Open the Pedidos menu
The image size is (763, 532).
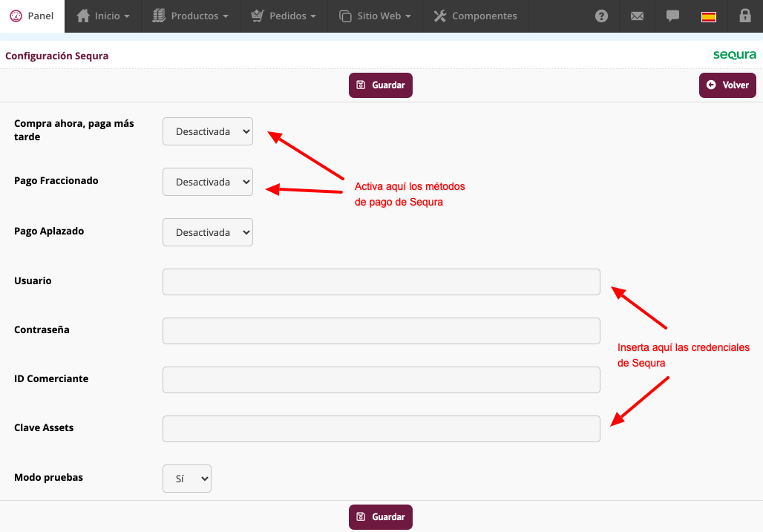[x=284, y=16]
